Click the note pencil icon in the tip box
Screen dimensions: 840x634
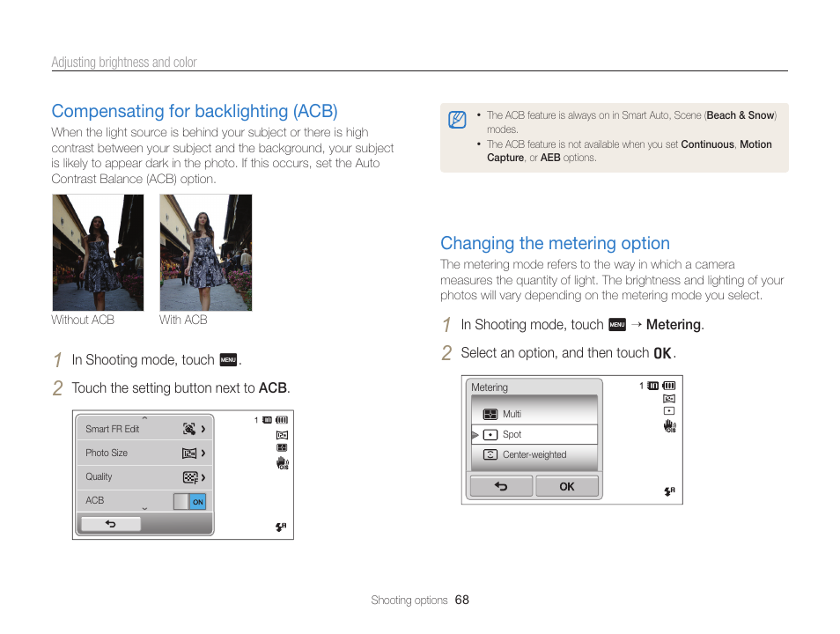pos(457,120)
